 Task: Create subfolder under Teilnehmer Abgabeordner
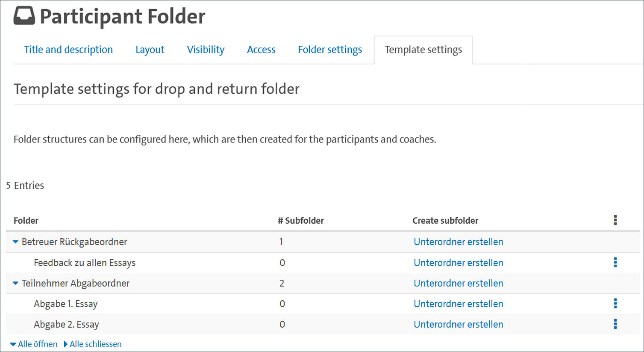(x=458, y=283)
